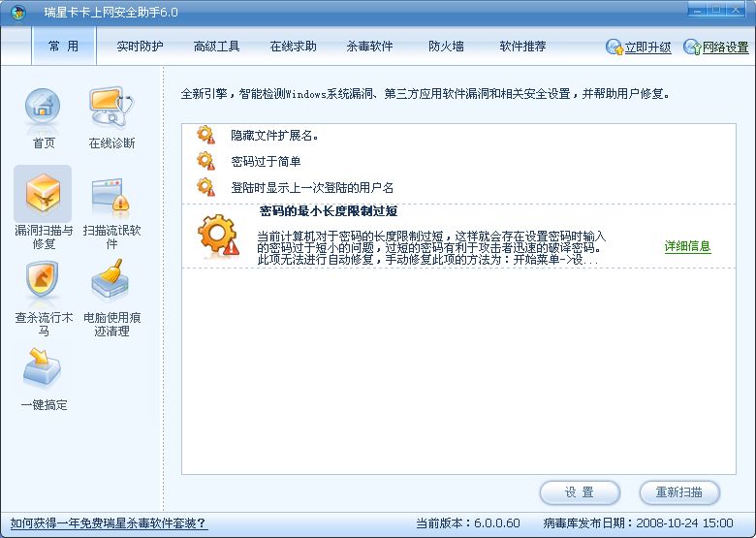Click the 设置 button
Viewport: 756px width, 538px height.
point(580,492)
